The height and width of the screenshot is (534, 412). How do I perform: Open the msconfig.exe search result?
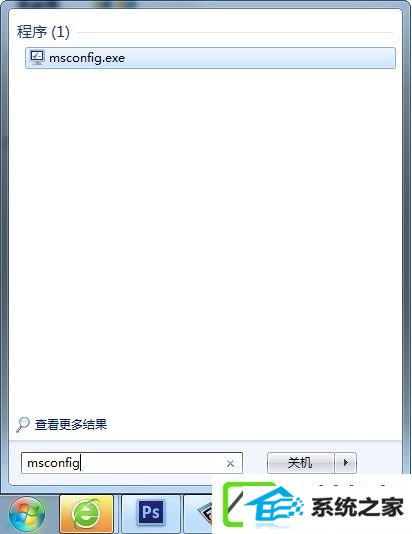click(x=210, y=58)
